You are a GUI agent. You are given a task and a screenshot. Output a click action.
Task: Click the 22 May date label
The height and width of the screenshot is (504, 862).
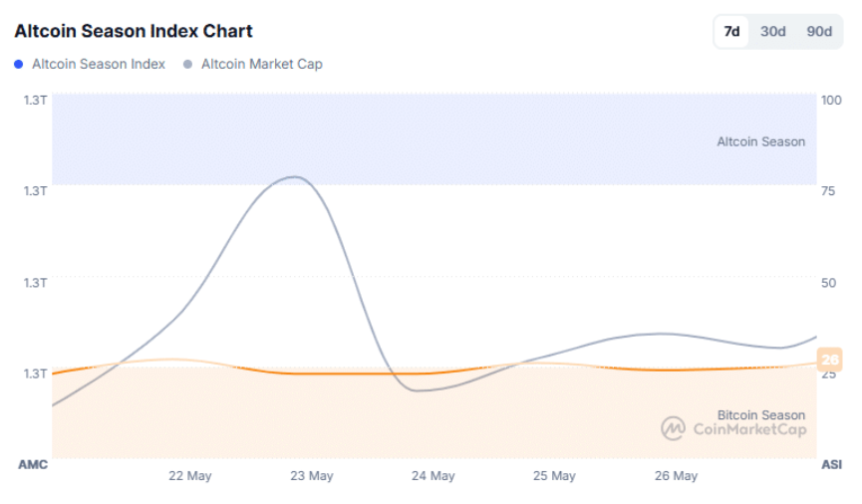click(x=189, y=476)
